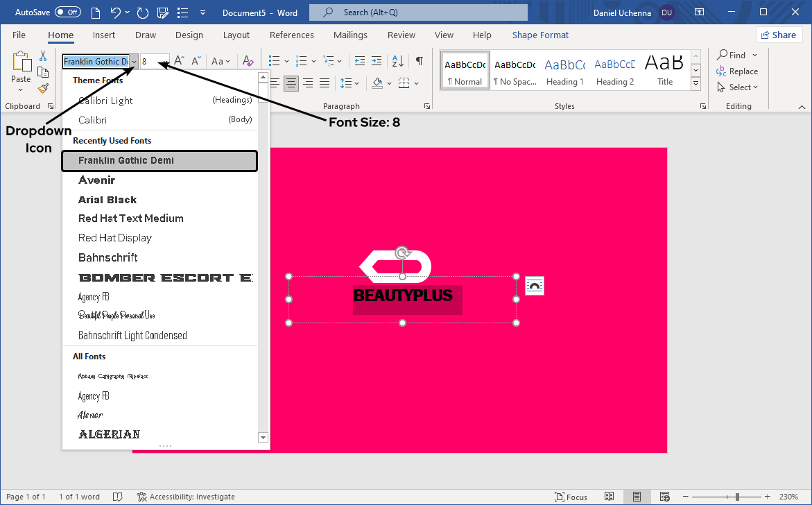Open the font name dropdown arrow

coord(134,62)
